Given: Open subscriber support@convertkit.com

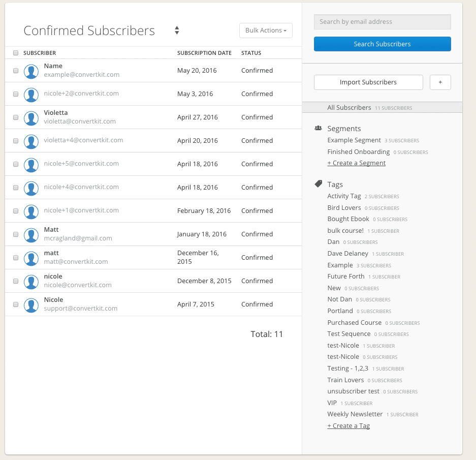Looking at the screenshot, I should (x=81, y=309).
